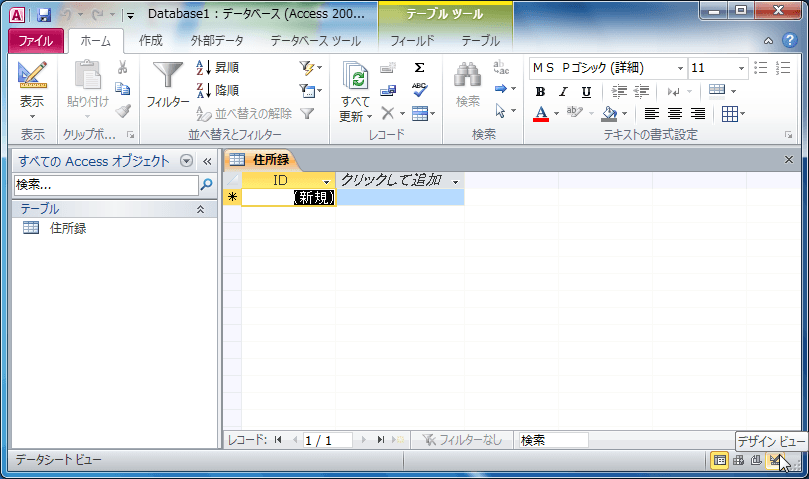Image resolution: width=809 pixels, height=479 pixels.
Task: Toggle Underline formatting
Action: (586, 91)
